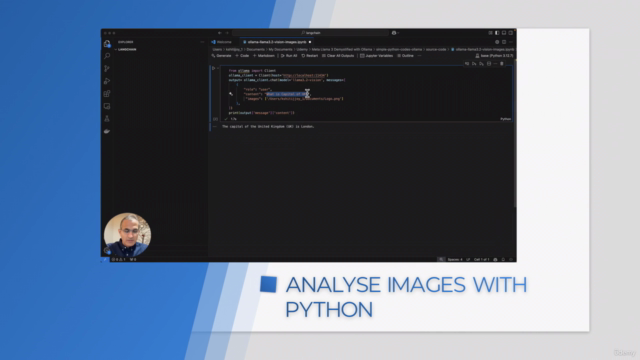The image size is (640, 360).
Task: Open notebook toolbar overflow dots
Action: pos(420,56)
